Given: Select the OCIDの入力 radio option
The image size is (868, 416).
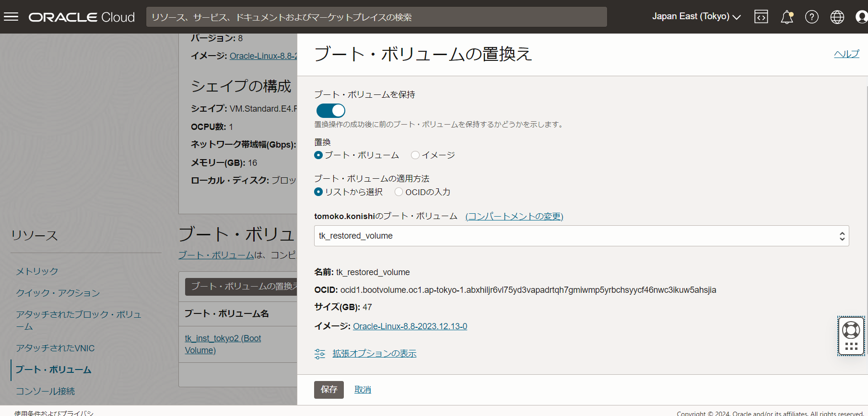Looking at the screenshot, I should [399, 192].
